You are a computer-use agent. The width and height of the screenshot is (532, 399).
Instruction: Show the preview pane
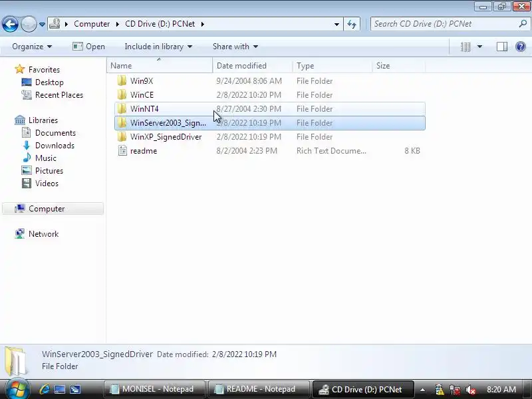point(502,47)
